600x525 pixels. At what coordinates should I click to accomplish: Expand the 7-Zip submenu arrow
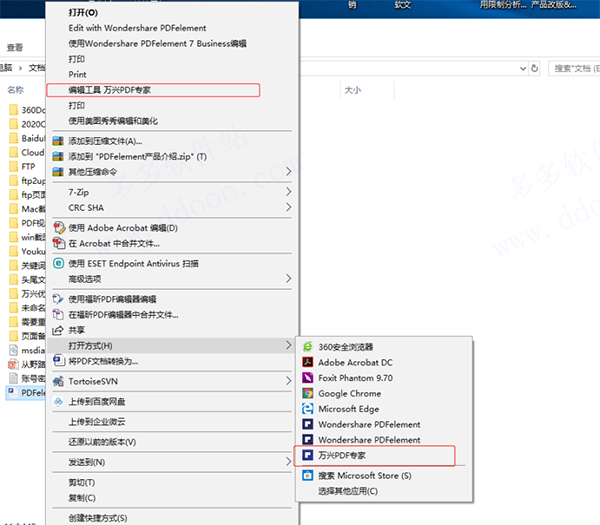click(289, 192)
